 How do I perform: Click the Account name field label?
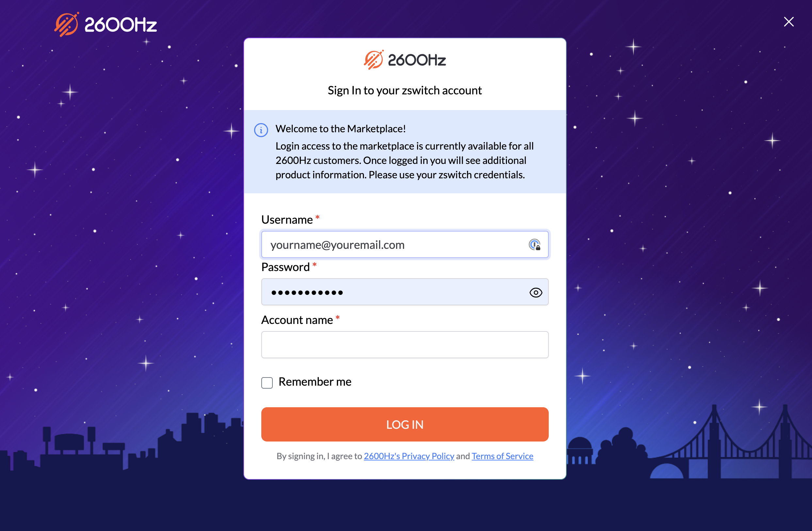pyautogui.click(x=297, y=320)
